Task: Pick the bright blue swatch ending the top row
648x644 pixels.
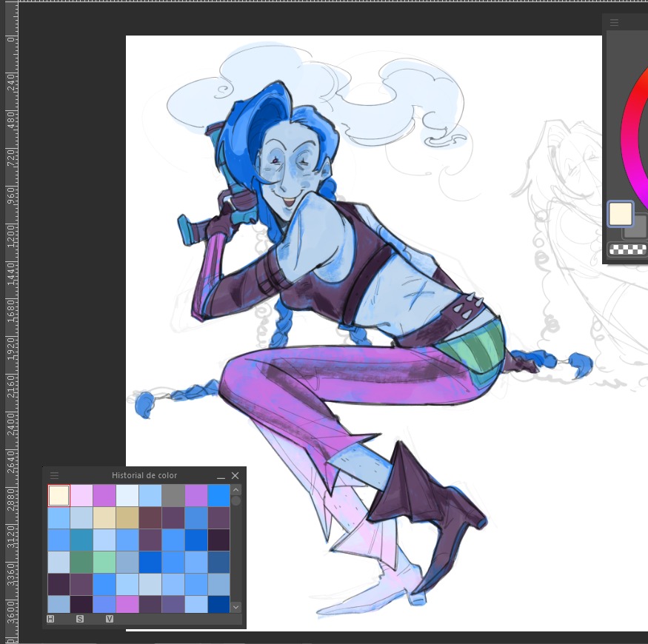Action: point(218,495)
